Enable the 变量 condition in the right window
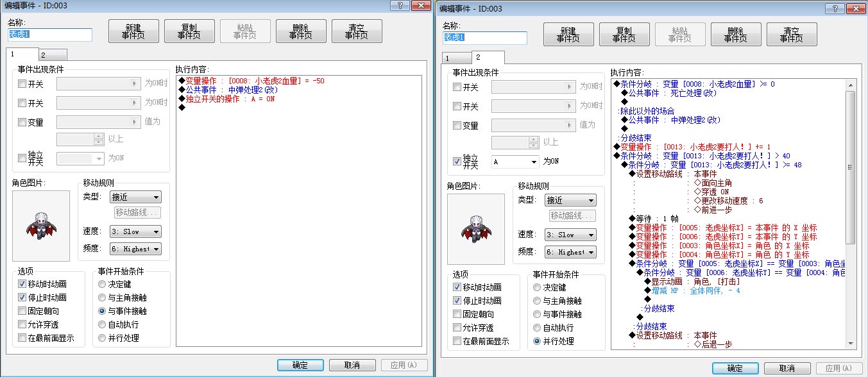The width and height of the screenshot is (868, 377). pos(457,125)
